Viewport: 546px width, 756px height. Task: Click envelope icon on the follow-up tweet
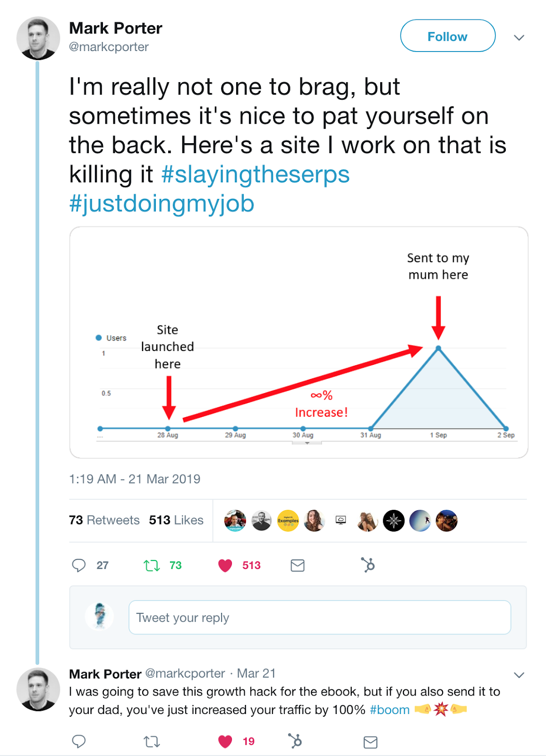coord(370,742)
